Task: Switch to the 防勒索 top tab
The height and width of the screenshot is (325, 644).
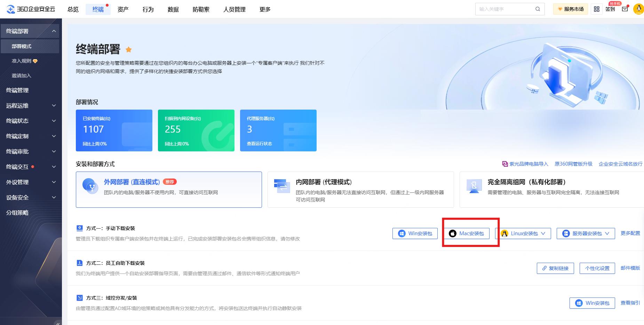Action: pyautogui.click(x=201, y=9)
